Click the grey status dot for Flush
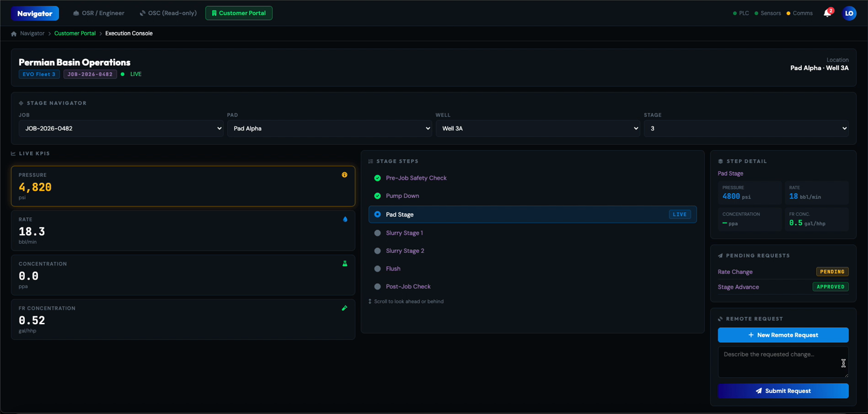868x414 pixels. [377, 269]
